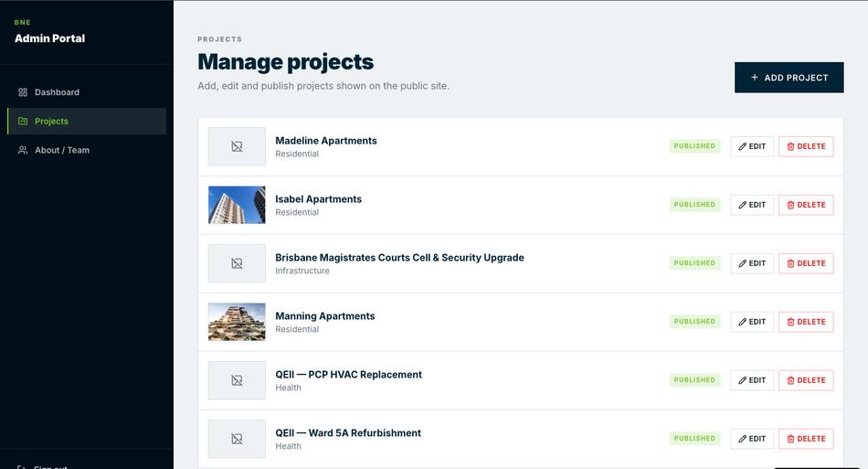868x469 pixels.
Task: Click trash icon in Madeline Apartments row
Action: click(x=790, y=147)
